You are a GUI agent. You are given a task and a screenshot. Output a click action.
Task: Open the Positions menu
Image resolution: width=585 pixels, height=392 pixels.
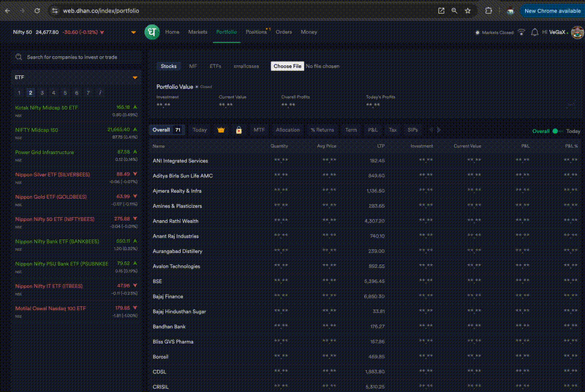click(256, 32)
